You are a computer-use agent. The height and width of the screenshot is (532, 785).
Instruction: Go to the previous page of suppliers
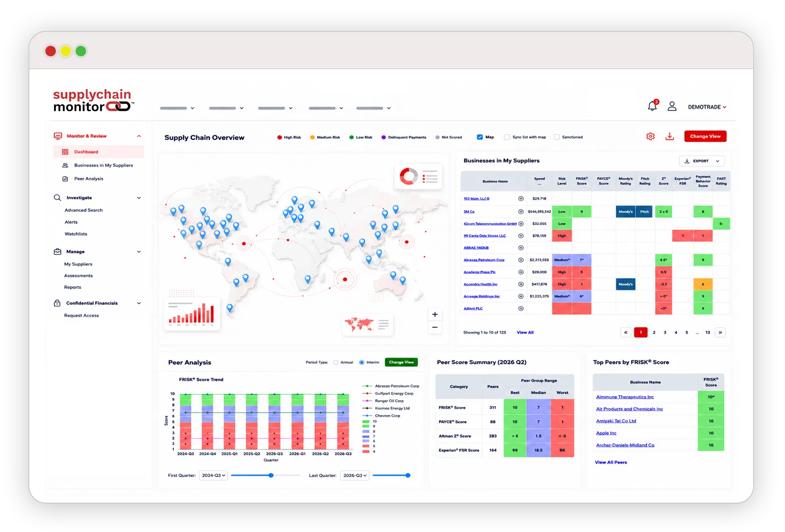(626, 332)
